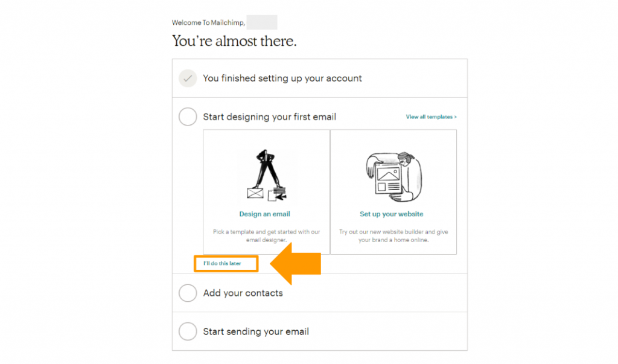The height and width of the screenshot is (364, 618).
Task: Toggle the Start designing your first email circle
Action: pyautogui.click(x=188, y=117)
